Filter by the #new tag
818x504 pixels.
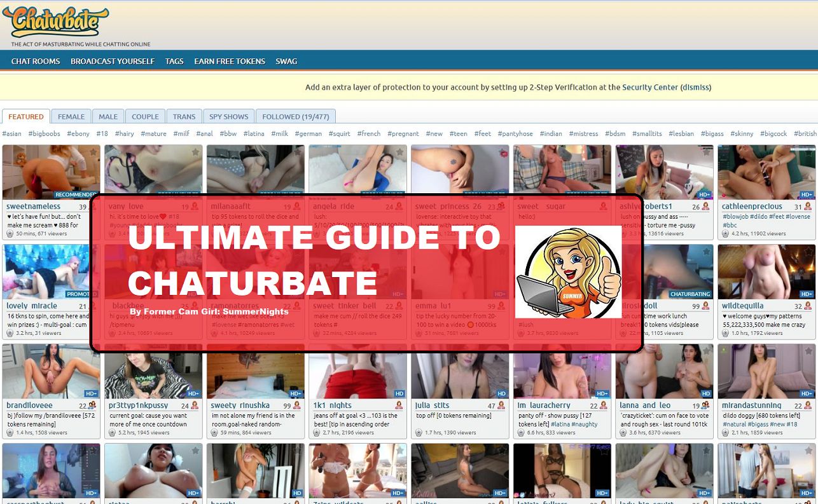click(434, 134)
